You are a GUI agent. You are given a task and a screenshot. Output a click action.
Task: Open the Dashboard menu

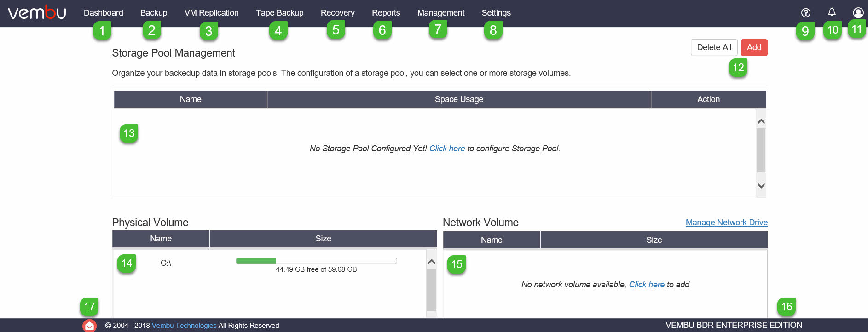tap(104, 13)
